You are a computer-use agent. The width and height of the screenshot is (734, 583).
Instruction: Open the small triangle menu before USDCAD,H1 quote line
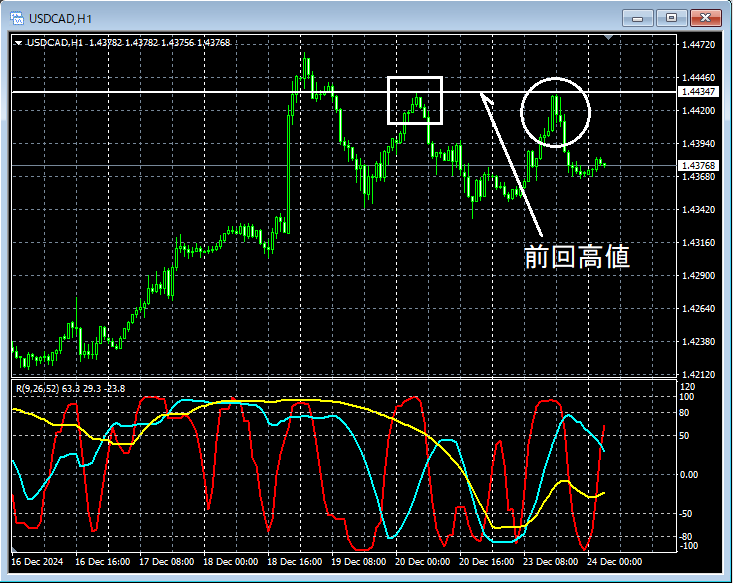click(x=18, y=43)
